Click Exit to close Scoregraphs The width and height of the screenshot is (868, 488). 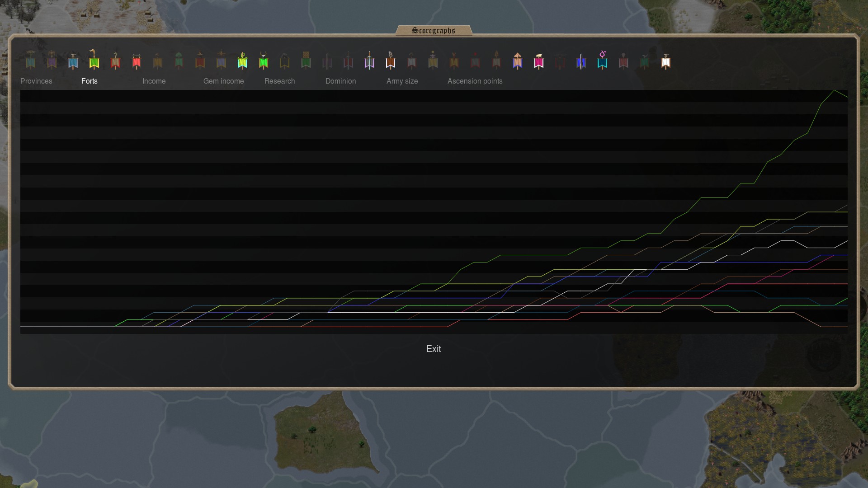point(434,349)
